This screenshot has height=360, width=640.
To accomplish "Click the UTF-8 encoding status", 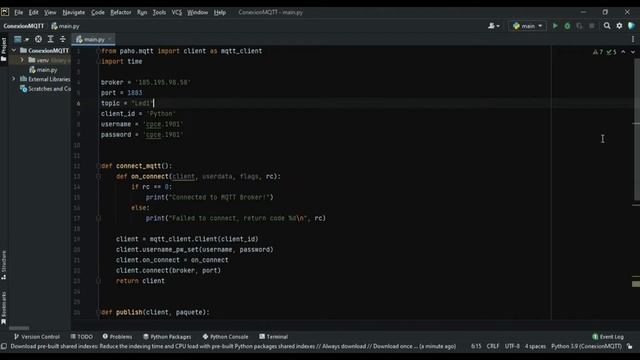I will coord(512,347).
